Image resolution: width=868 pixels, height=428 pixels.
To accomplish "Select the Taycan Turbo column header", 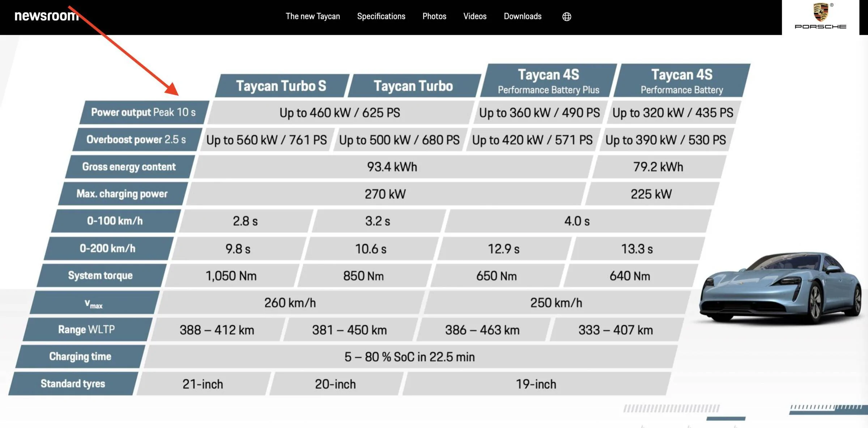I will [x=414, y=86].
